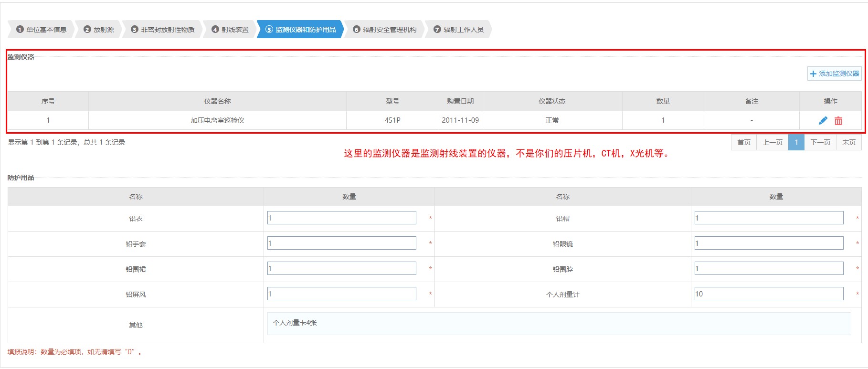Click 下一页 pagination button
This screenshot has width=868, height=369.
[x=820, y=142]
